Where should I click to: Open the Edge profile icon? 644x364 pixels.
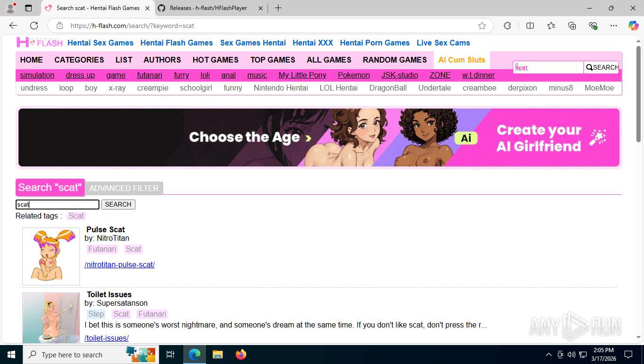point(10,8)
